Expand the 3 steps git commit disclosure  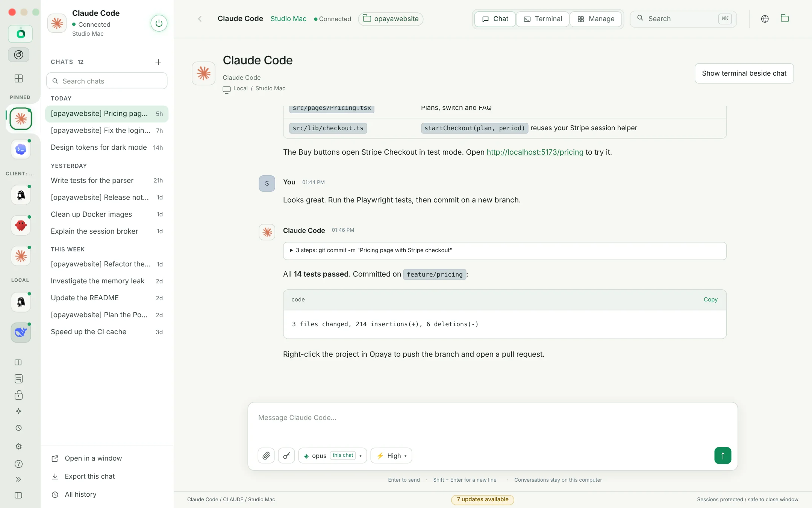coord(504,251)
